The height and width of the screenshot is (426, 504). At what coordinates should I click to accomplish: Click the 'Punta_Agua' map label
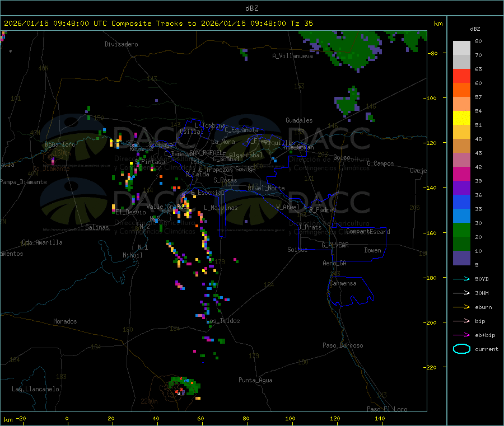[x=255, y=380]
